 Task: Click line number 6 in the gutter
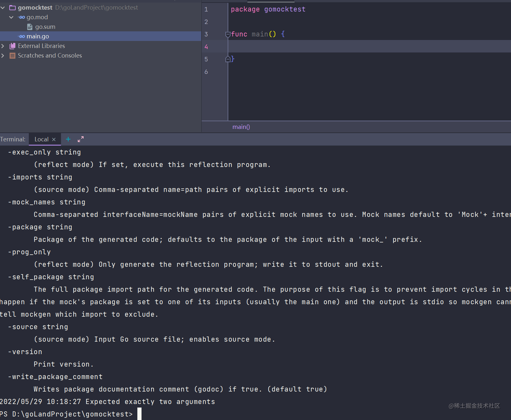[206, 72]
